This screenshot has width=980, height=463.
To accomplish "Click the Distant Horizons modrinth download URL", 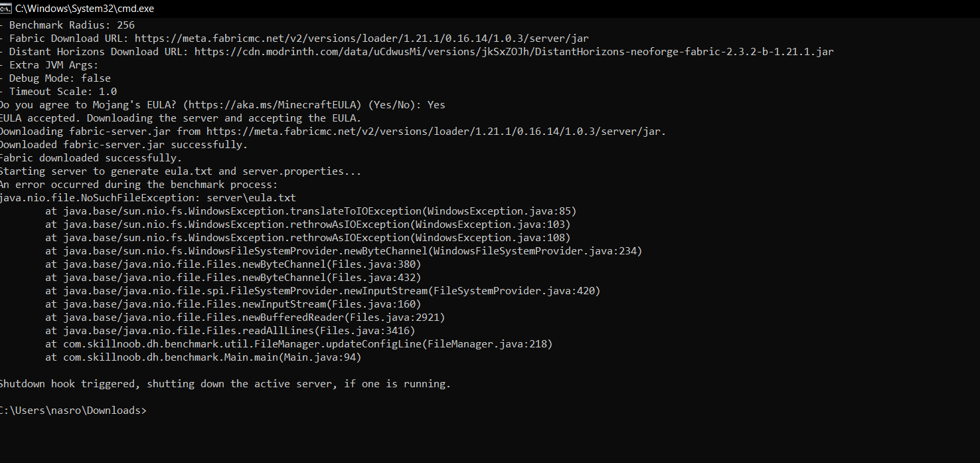I will tap(513, 52).
